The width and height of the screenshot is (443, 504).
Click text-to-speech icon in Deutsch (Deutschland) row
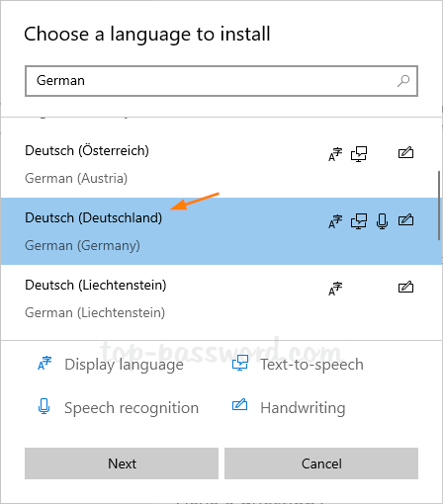click(359, 221)
